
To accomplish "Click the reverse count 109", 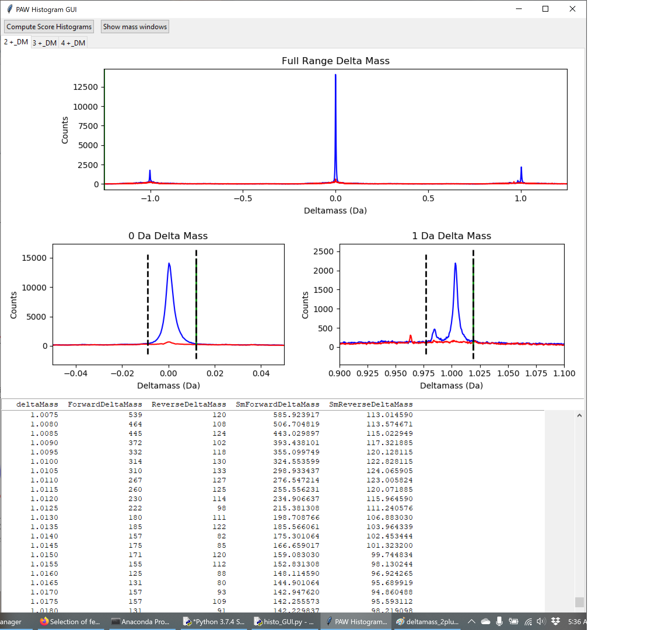I will 219,601.
